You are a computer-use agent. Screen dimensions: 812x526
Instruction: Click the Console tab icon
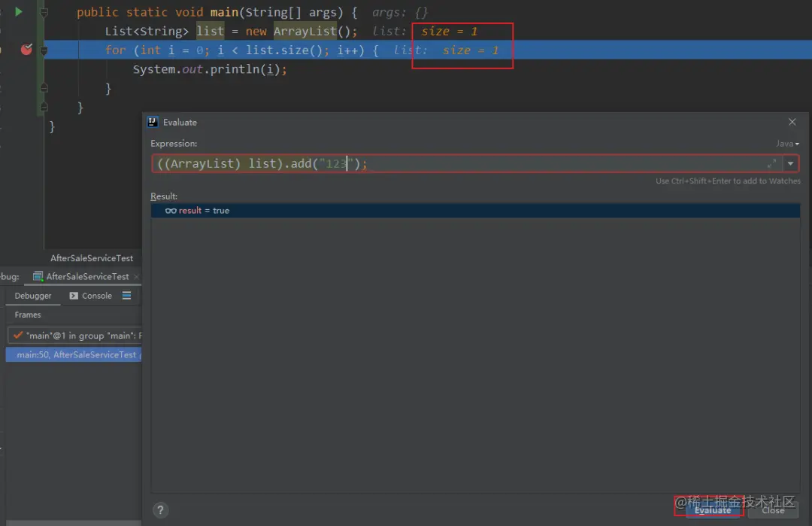(74, 296)
